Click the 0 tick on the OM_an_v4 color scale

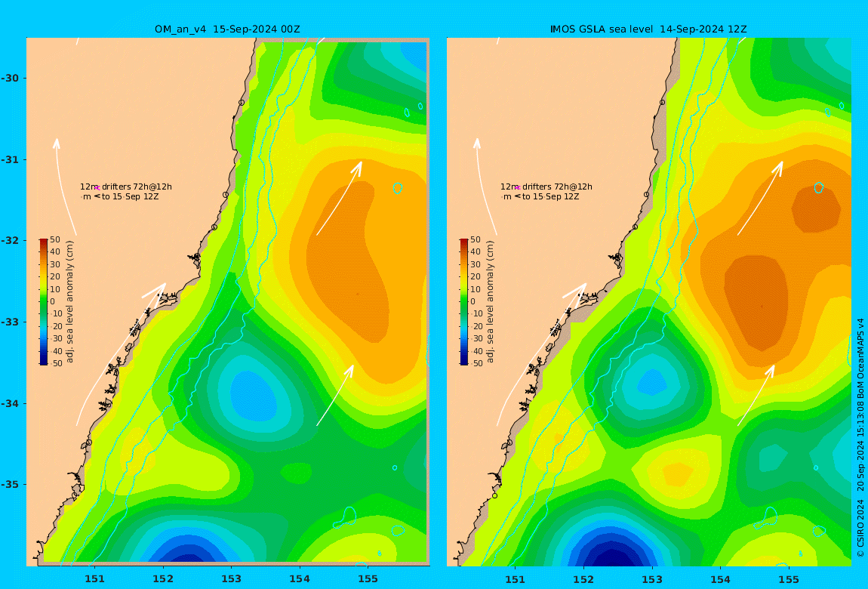pyautogui.click(x=53, y=302)
